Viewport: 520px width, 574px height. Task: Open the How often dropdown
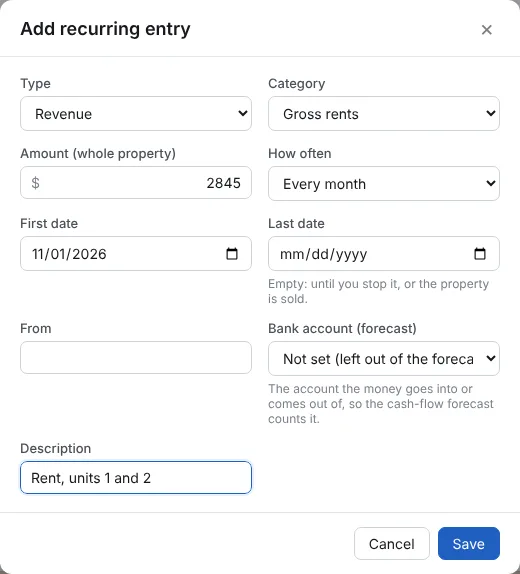coord(384,183)
